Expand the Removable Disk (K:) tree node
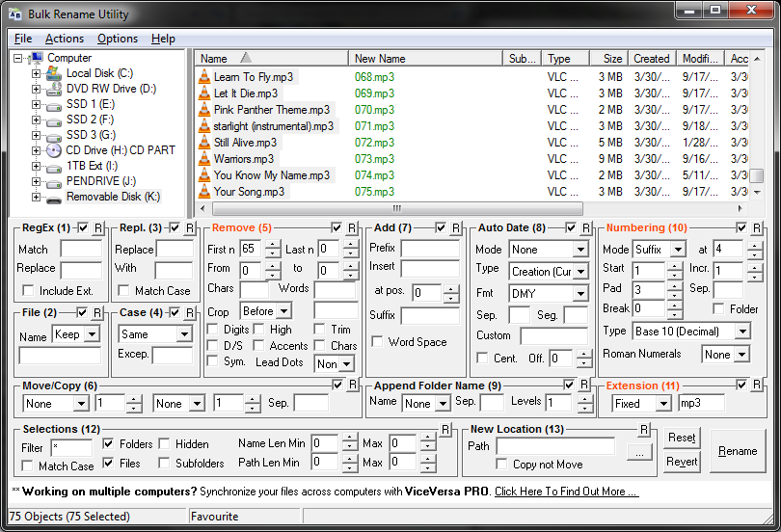The image size is (781, 532). click(36, 197)
